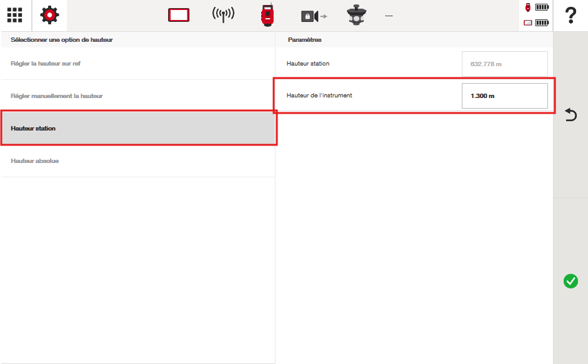
Task: Confirm with the green checkmark button
Action: [571, 281]
